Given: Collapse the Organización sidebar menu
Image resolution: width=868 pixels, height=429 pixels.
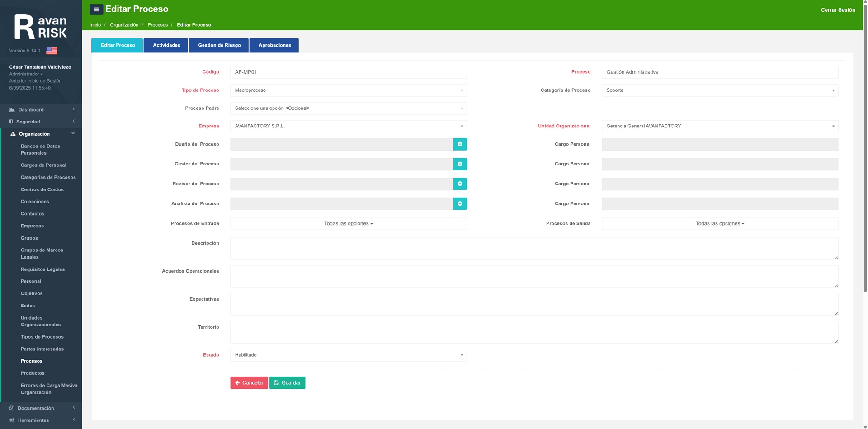Looking at the screenshot, I should coord(41,134).
